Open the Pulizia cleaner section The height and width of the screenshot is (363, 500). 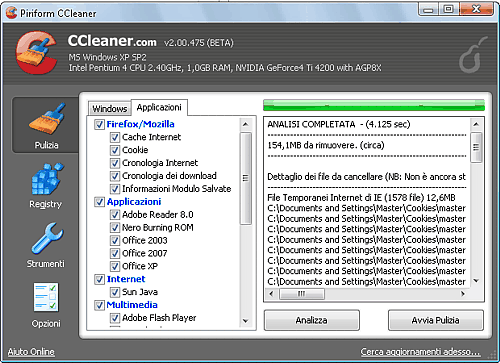pyautogui.click(x=46, y=125)
